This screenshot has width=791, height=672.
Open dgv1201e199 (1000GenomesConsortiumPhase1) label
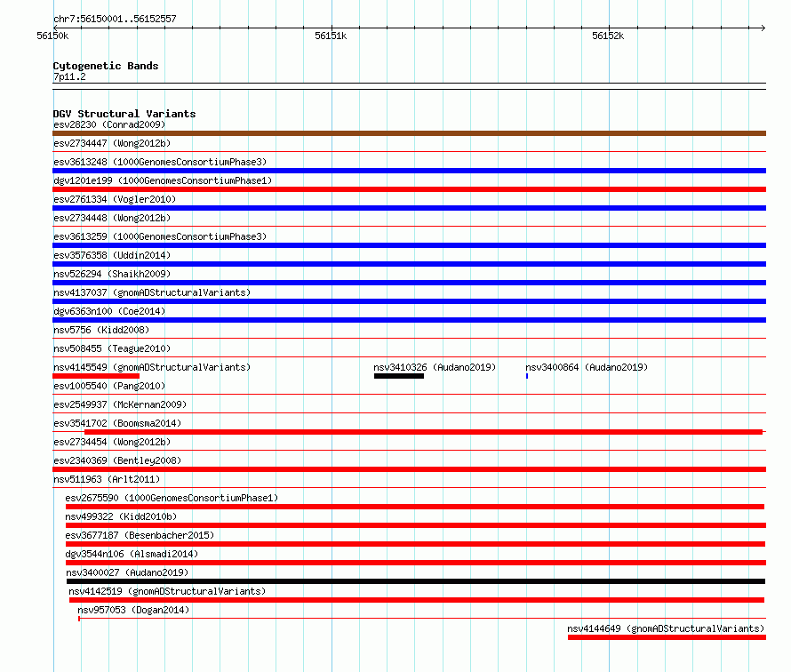(163, 180)
